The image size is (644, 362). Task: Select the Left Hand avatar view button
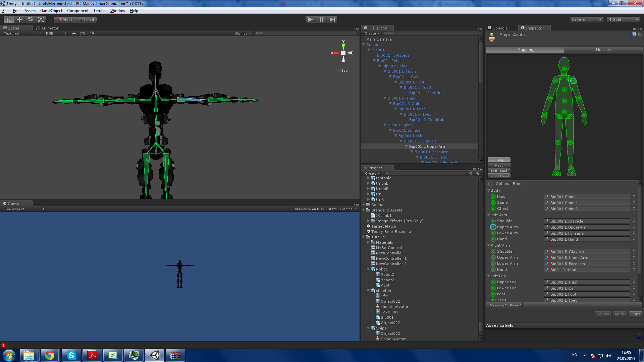click(x=499, y=171)
